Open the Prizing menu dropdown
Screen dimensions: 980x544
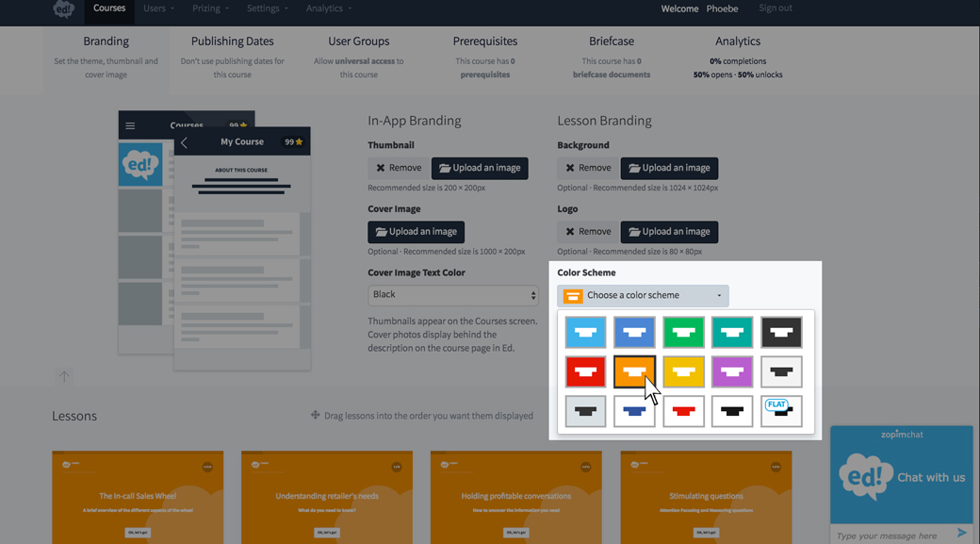point(210,8)
